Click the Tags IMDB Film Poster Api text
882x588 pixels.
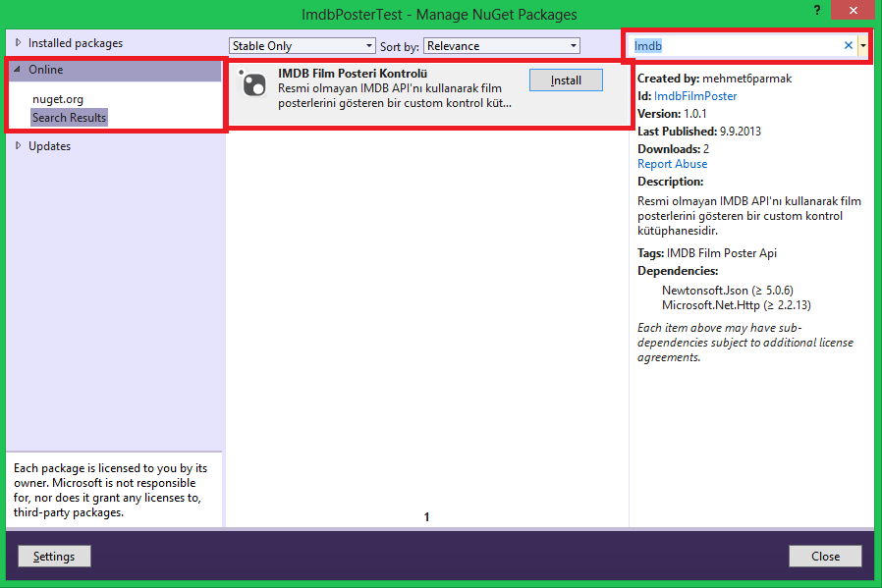(707, 253)
